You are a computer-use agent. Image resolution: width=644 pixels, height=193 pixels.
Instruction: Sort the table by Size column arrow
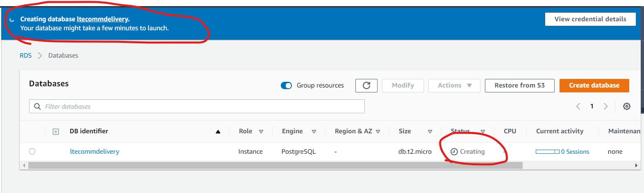430,132
